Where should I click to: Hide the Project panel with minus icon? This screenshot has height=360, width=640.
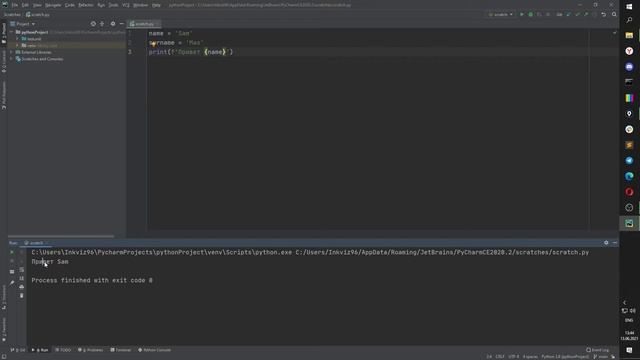click(121, 24)
